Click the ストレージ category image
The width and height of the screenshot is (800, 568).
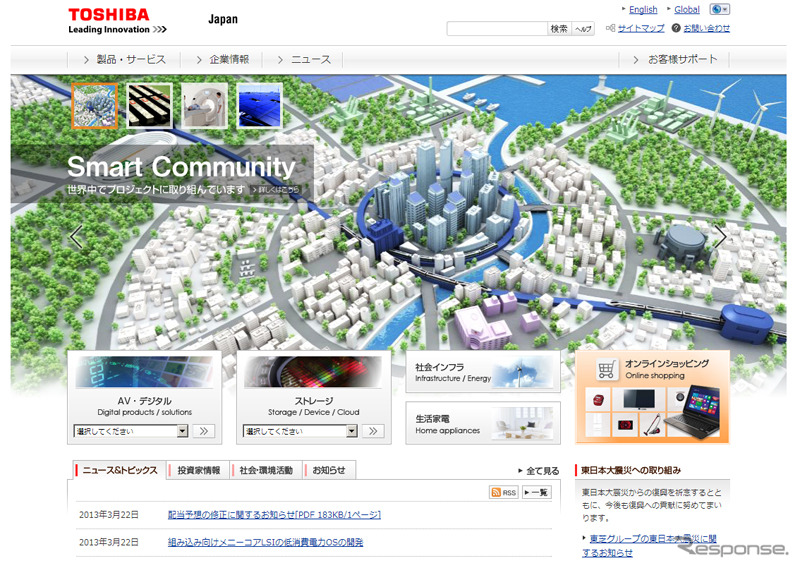point(313,372)
